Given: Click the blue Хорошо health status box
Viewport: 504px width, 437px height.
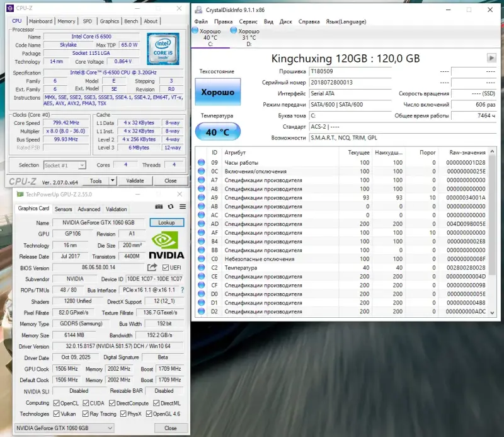Looking at the screenshot, I should [x=217, y=93].
